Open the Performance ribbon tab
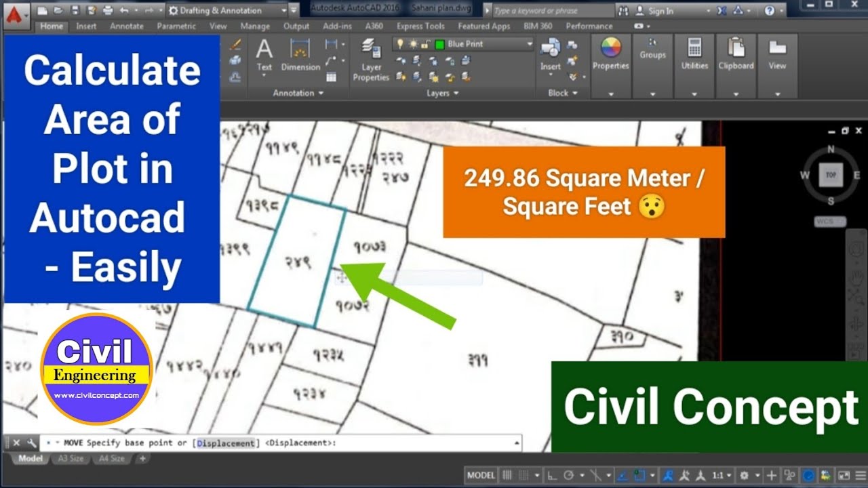 [589, 26]
